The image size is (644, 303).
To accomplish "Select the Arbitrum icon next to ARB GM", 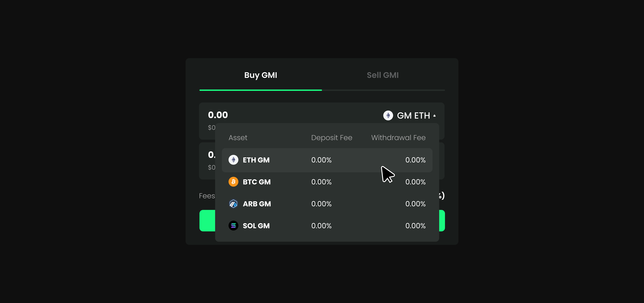I will pyautogui.click(x=233, y=204).
